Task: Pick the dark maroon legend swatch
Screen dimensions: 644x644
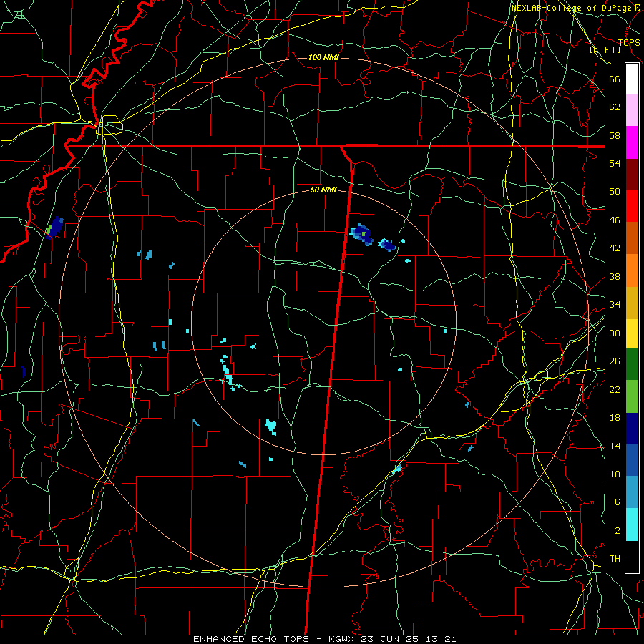Action: click(x=632, y=175)
